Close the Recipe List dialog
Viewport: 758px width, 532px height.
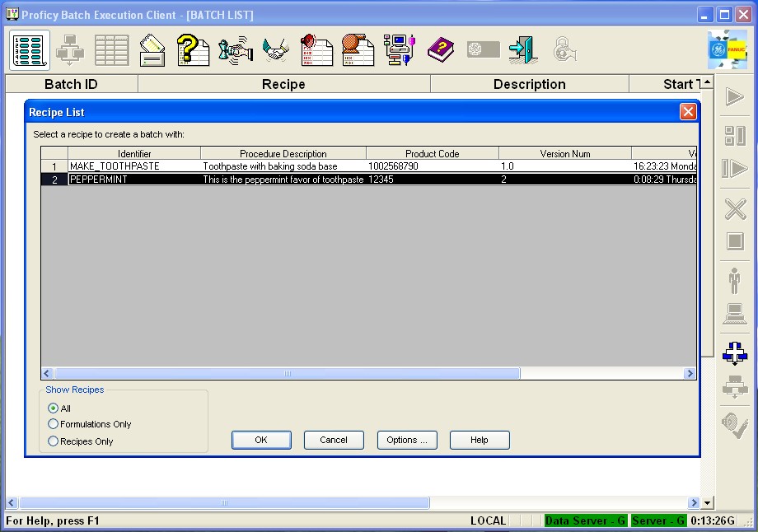click(688, 112)
